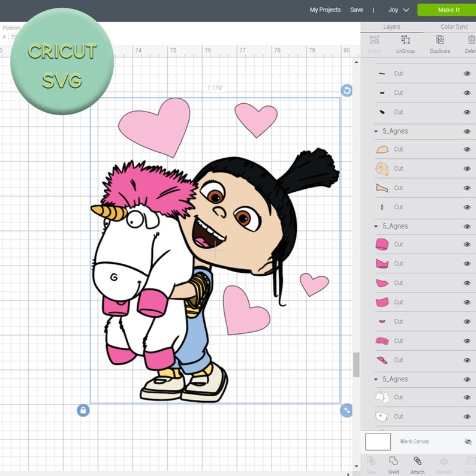Click the canvas scroll up arrow
476x476 pixels.
356,62
